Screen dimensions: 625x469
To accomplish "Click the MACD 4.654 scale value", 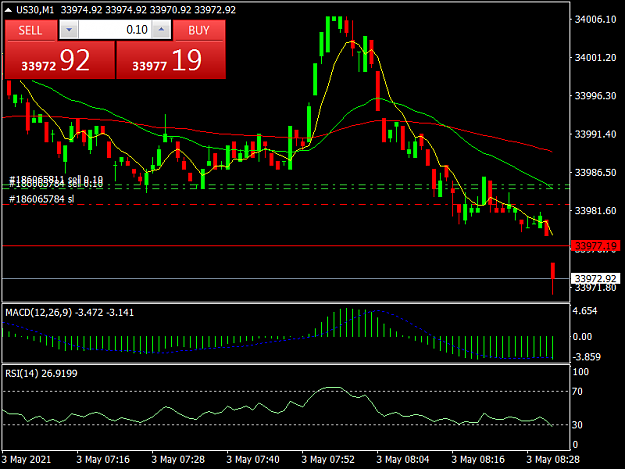I will pyautogui.click(x=585, y=311).
